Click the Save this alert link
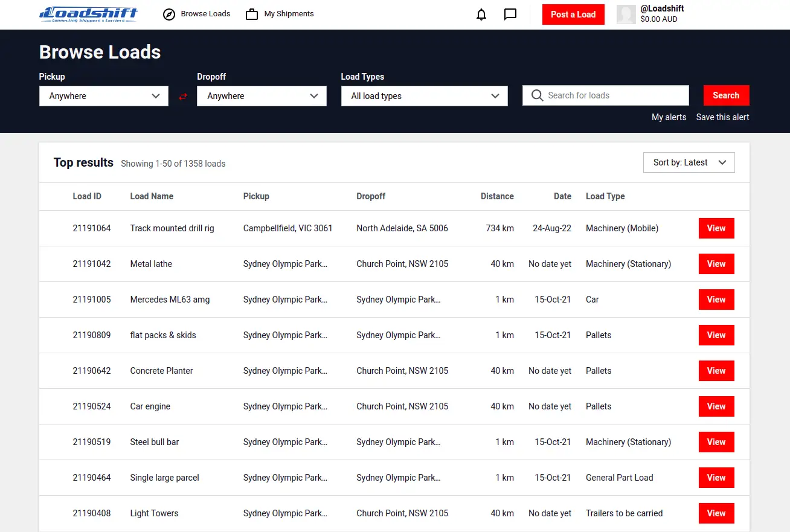Screen dimensions: 790x532 pyautogui.click(x=722, y=117)
